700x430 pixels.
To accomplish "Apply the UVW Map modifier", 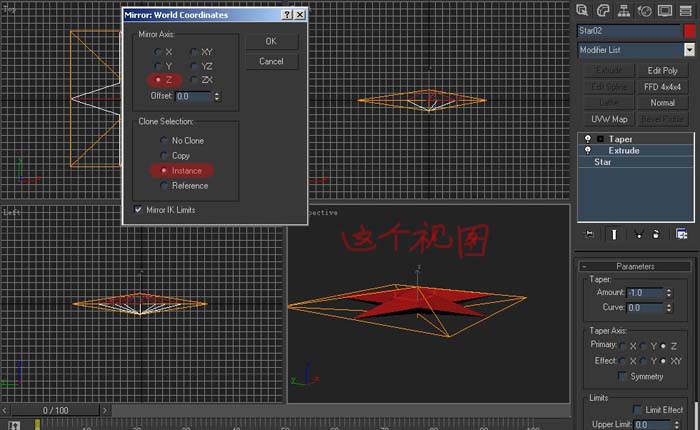I will [x=609, y=119].
